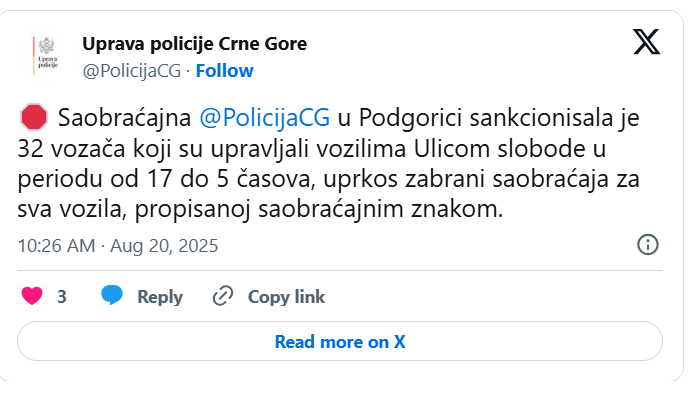The height and width of the screenshot is (397, 691).
Task: Click the like count number 3
Action: (62, 297)
